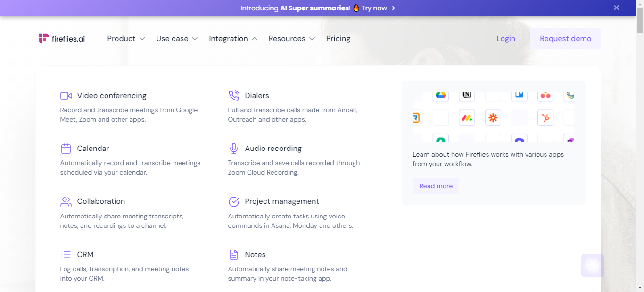Select the Video conferencing heading
Image resolution: width=644 pixels, height=292 pixels.
pyautogui.click(x=112, y=96)
